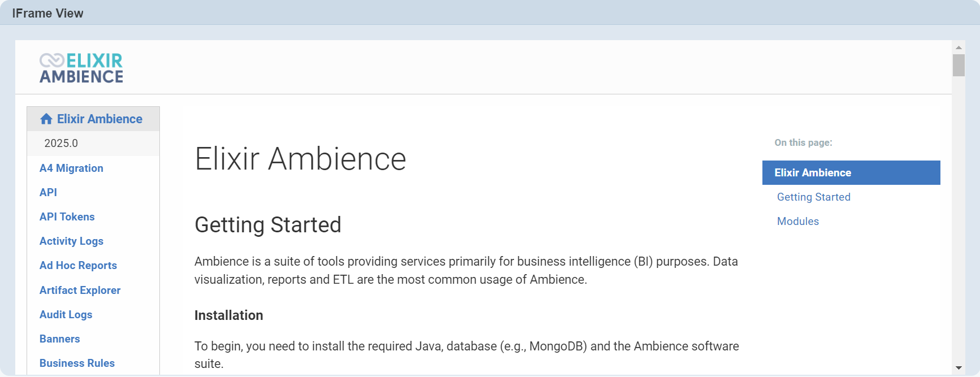Open the Elixir Ambience sidebar home link

99,119
